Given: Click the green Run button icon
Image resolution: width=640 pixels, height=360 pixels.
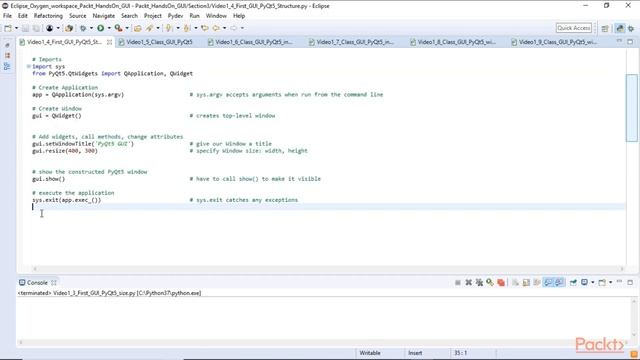Looking at the screenshot, I should pyautogui.click(x=100, y=28).
